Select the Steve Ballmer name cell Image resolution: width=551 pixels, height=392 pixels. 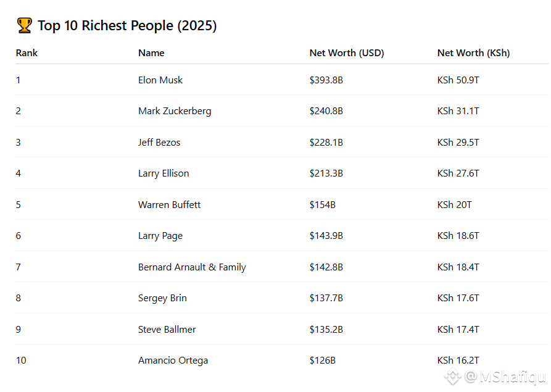167,330
